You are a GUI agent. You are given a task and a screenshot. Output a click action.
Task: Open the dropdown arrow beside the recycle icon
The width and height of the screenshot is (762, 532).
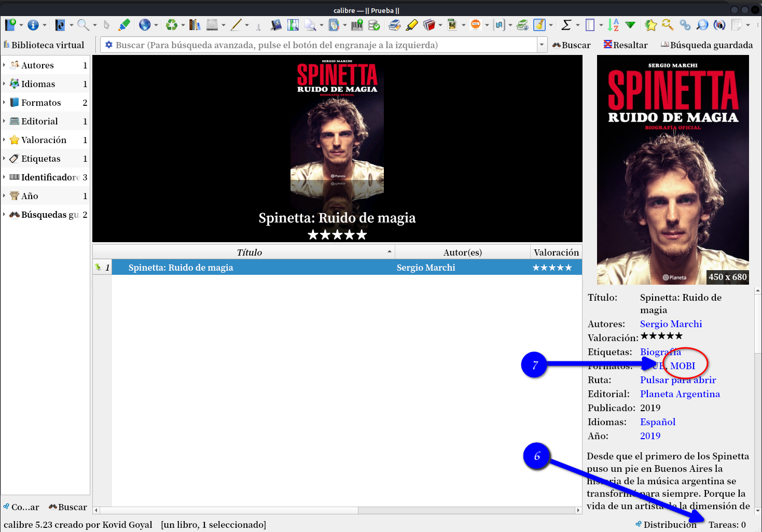pos(183,25)
